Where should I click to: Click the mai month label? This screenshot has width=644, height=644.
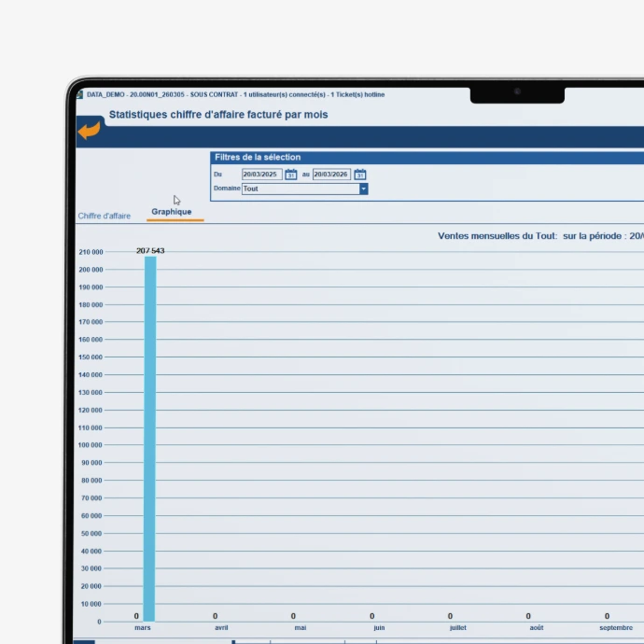coord(301,627)
